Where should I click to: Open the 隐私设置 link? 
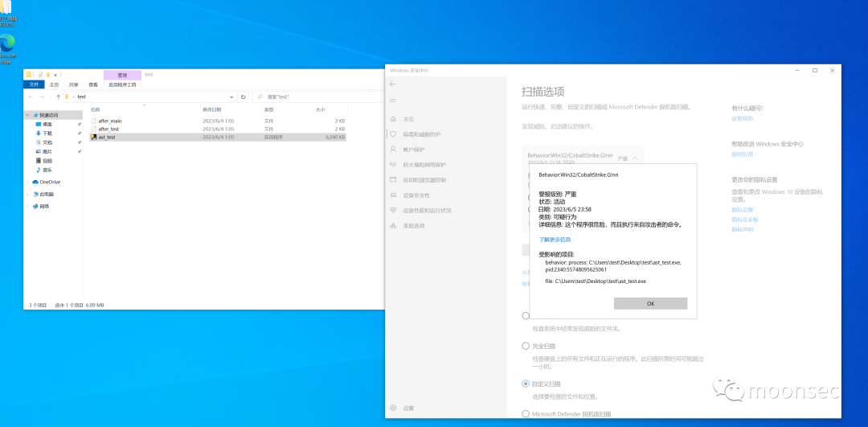(x=743, y=210)
